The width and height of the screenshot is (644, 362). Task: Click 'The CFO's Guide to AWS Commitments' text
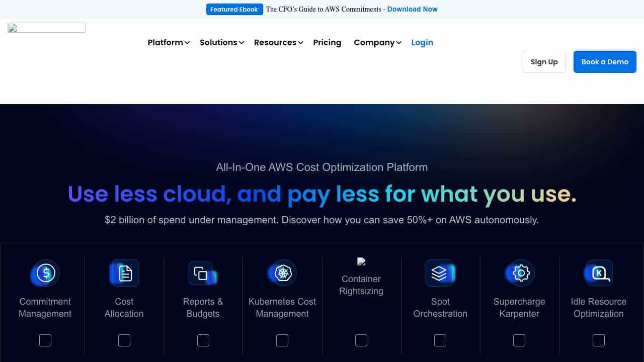click(324, 9)
